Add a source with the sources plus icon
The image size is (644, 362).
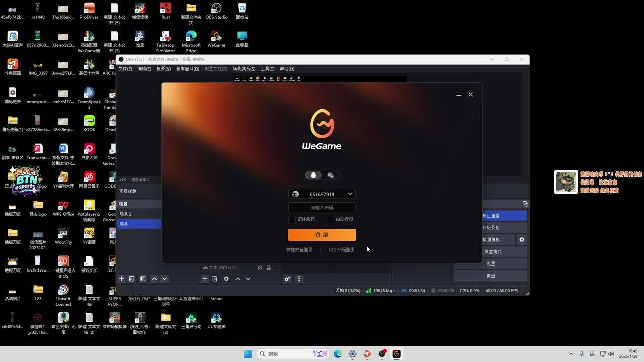click(x=205, y=279)
